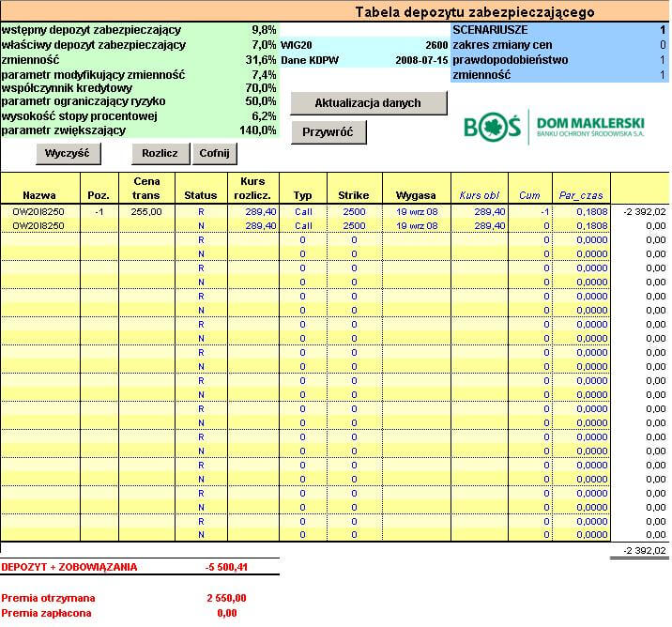Select the WIG20 value cell 2600

click(x=435, y=44)
